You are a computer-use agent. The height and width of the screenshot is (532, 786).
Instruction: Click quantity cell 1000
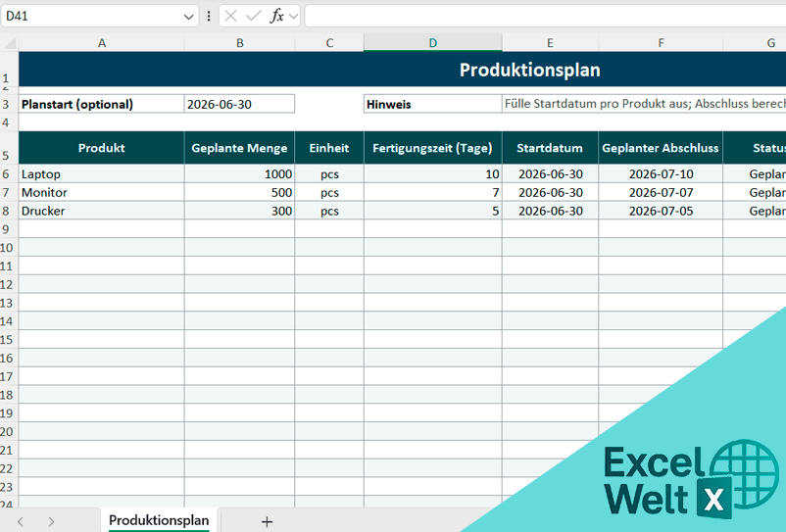[x=239, y=174]
